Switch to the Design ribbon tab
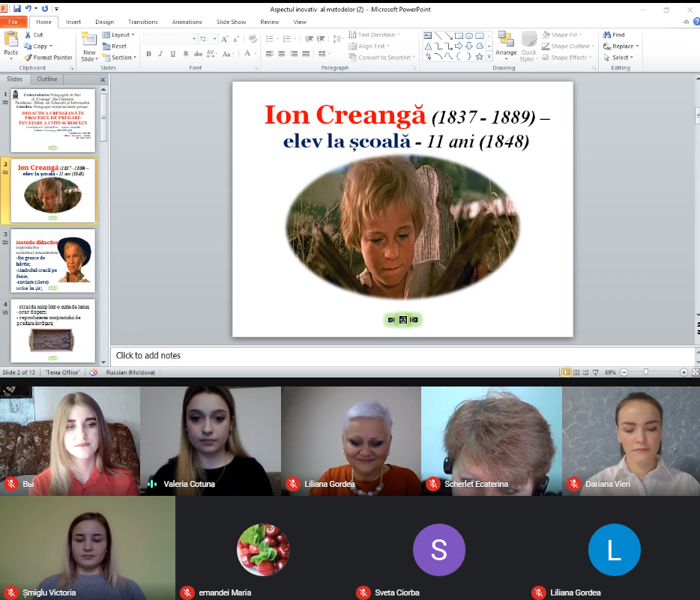The width and height of the screenshot is (700, 600). click(104, 22)
